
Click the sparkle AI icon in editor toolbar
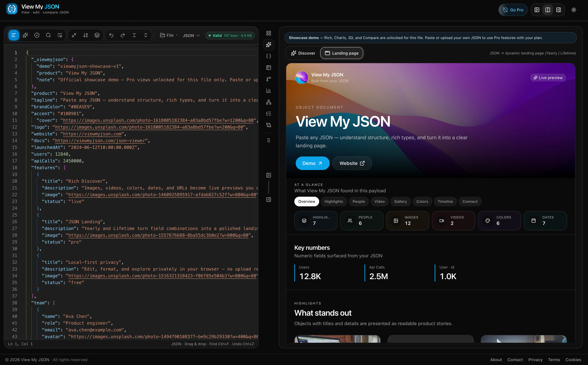coord(25,35)
